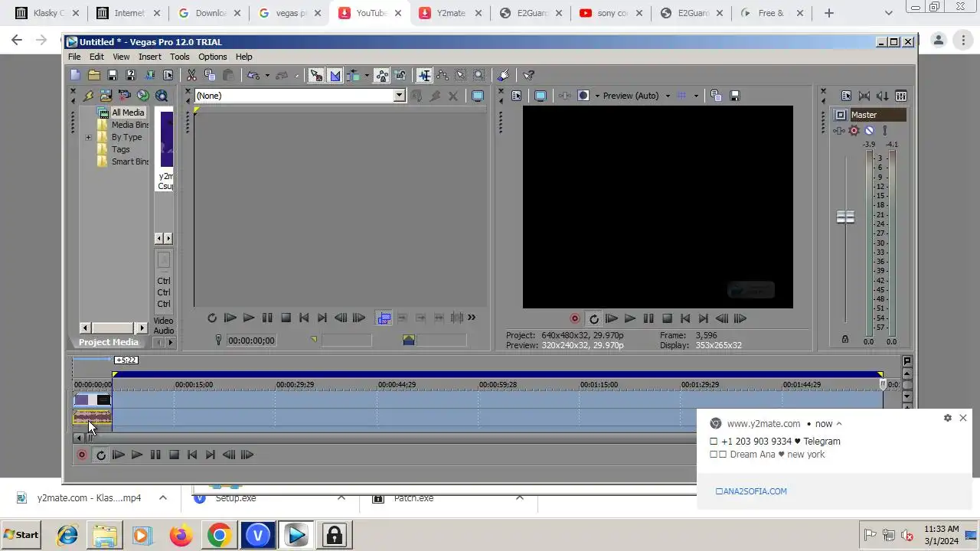Open the trimmer (None) media dropdown
Image resolution: width=980 pixels, height=551 pixels.
click(x=399, y=96)
